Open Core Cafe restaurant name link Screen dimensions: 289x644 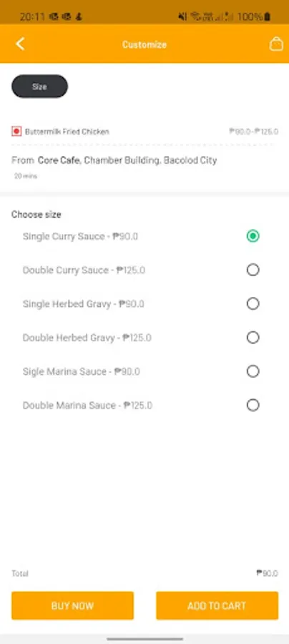[x=59, y=160]
